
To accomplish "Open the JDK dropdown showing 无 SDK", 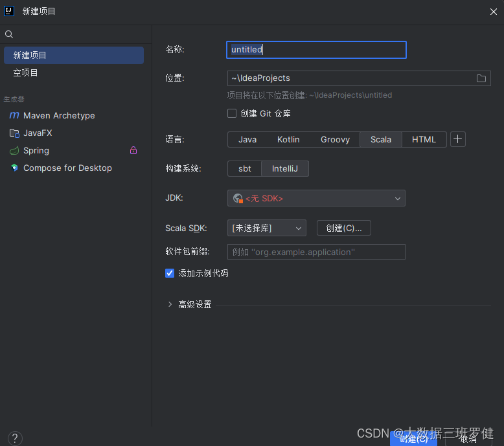I will (x=316, y=198).
